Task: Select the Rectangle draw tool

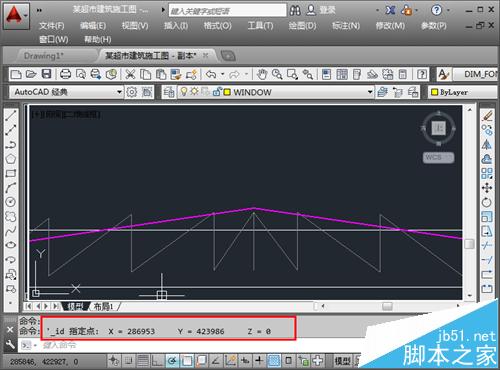Action: click(x=11, y=173)
